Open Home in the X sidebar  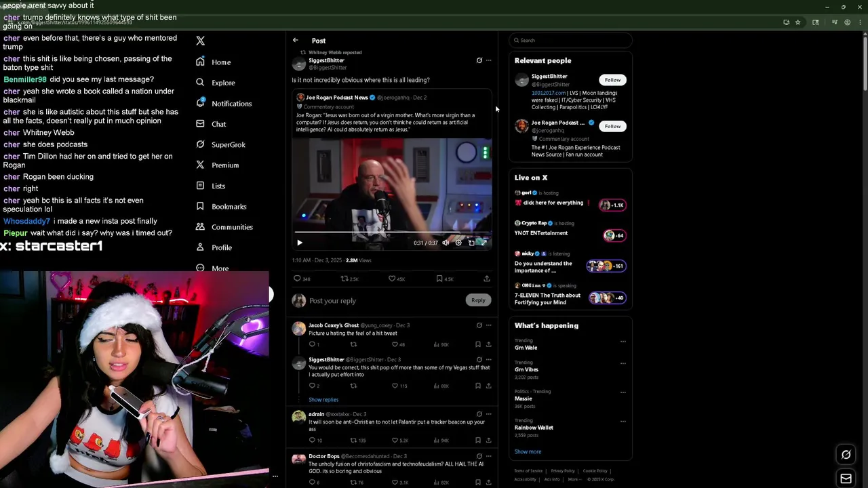pyautogui.click(x=214, y=62)
